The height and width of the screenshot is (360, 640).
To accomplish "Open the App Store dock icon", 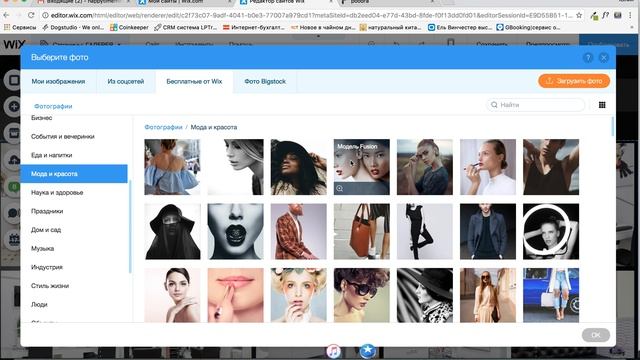I will coord(368,351).
